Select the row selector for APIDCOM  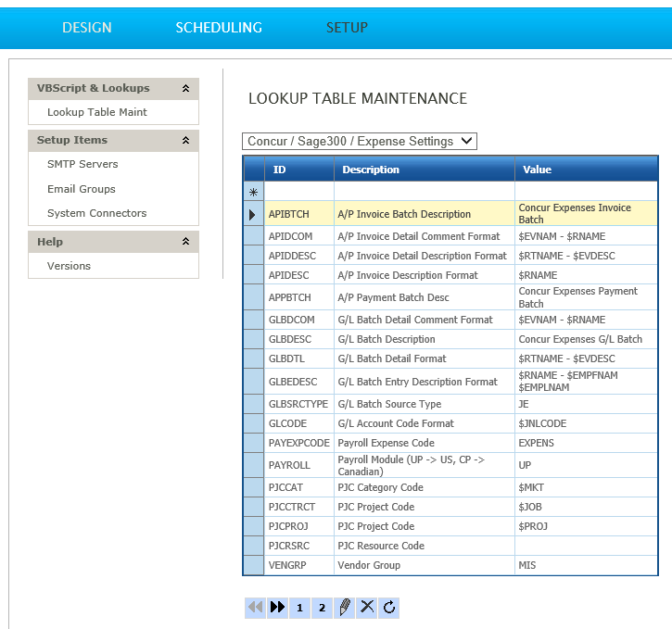coord(253,236)
